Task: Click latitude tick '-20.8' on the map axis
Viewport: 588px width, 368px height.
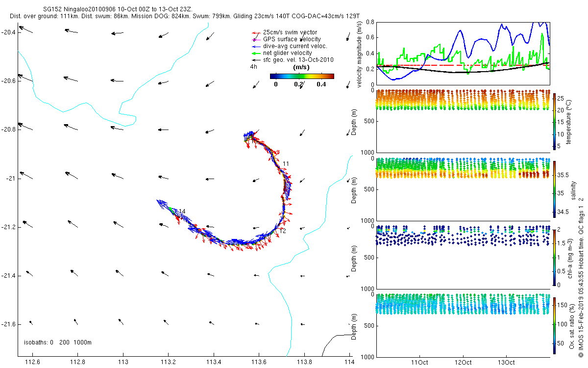Action: (x=8, y=130)
